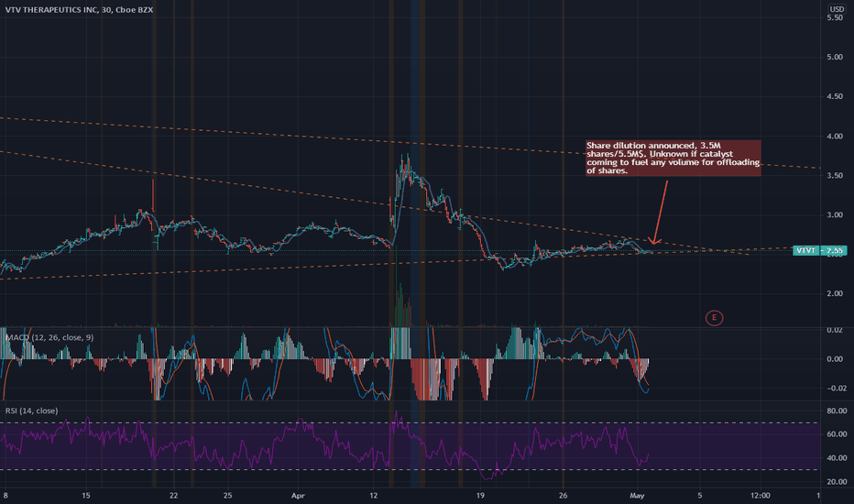
Task: Click the USD currency label on the price axis
Action: pyautogui.click(x=837, y=9)
